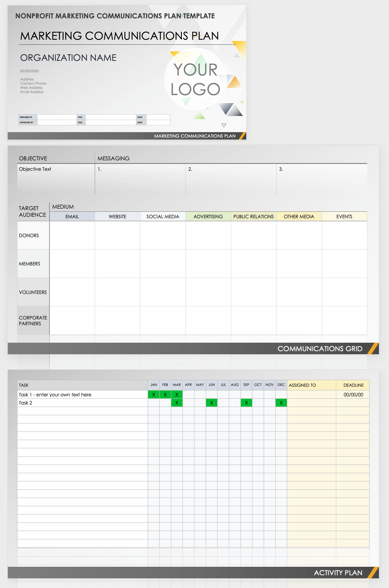Select the Public Relations column header

pos(253,216)
